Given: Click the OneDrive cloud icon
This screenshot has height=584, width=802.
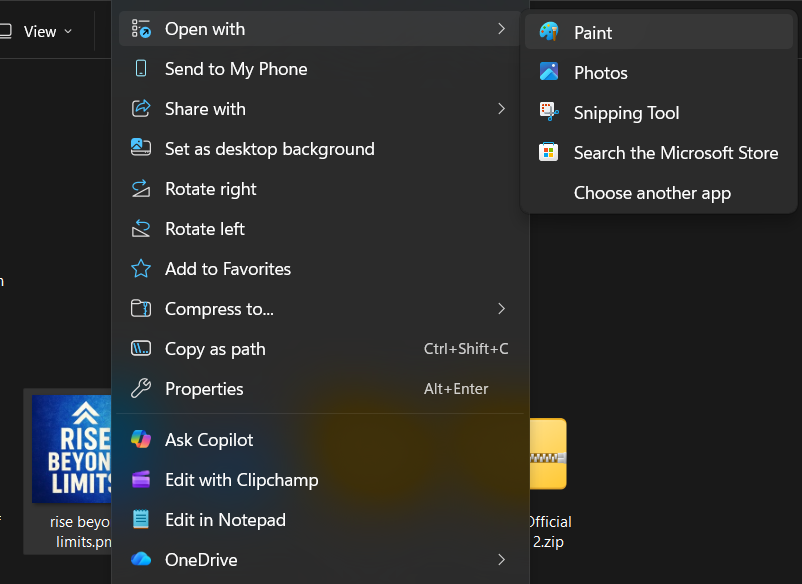Looking at the screenshot, I should [143, 559].
